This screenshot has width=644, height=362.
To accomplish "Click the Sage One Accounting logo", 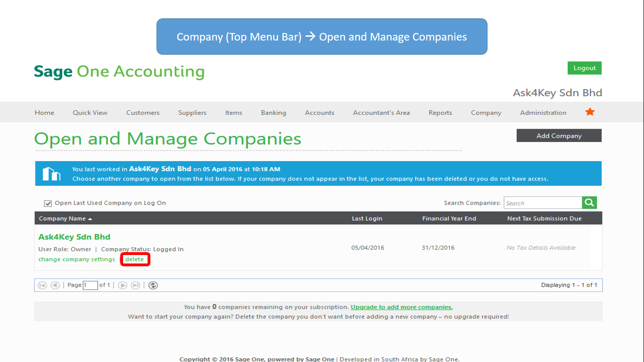I will click(x=119, y=72).
